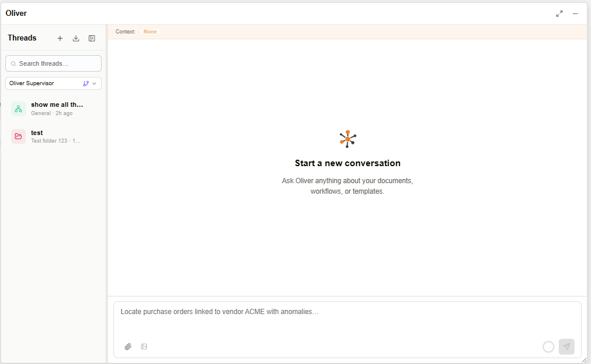Click 'General · 2h ago' thread subtitle

pyautogui.click(x=52, y=113)
